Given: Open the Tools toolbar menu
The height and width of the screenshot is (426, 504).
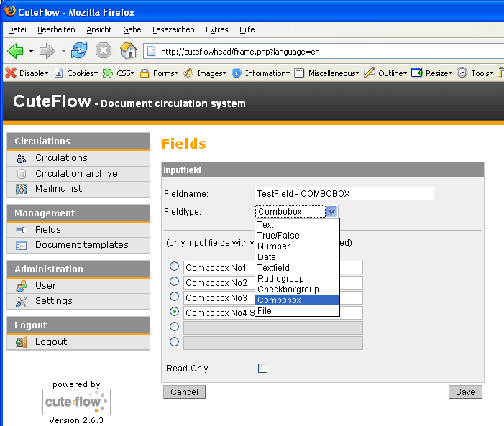Looking at the screenshot, I should tap(475, 73).
